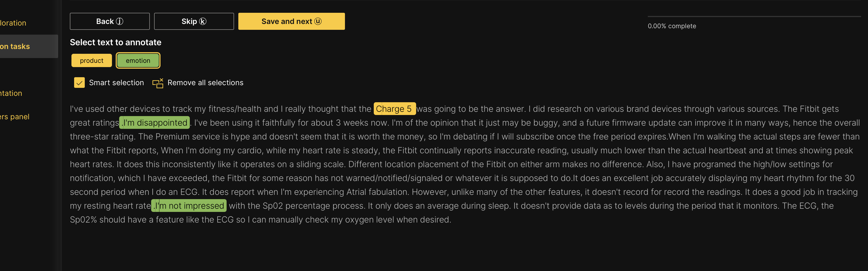
Task: Click the Charge 5 product annotation
Action: [394, 109]
